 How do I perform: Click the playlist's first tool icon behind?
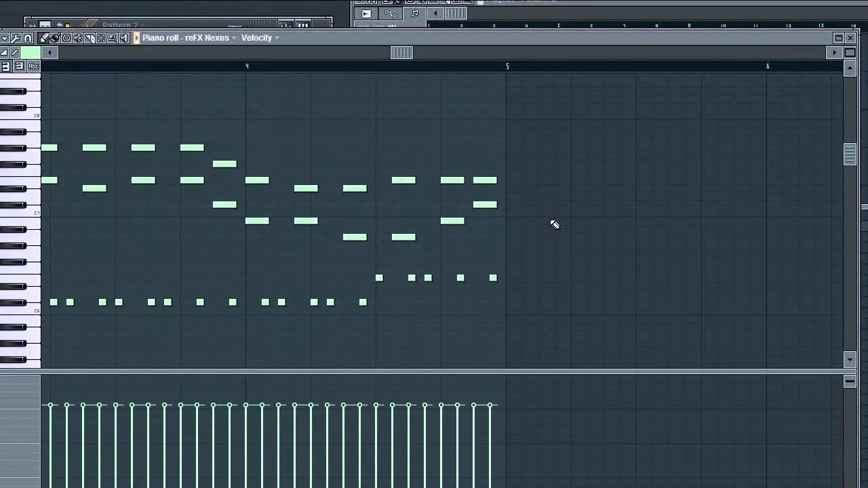(x=366, y=14)
